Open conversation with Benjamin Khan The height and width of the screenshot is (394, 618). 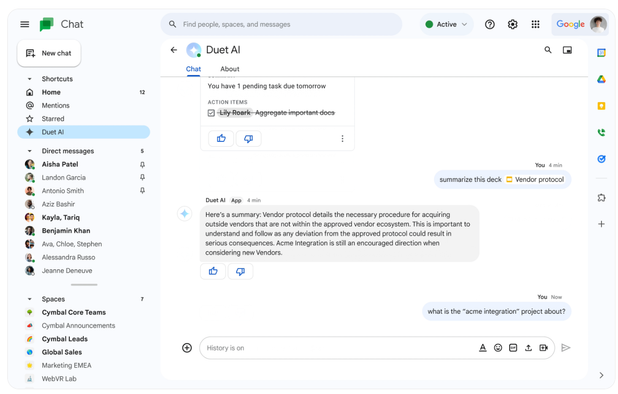(x=84, y=231)
